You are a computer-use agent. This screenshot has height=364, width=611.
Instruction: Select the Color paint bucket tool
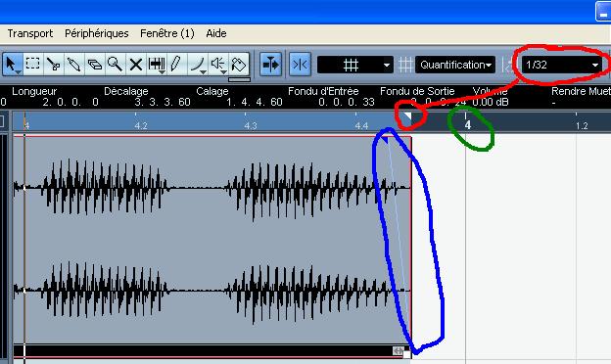pyautogui.click(x=239, y=65)
